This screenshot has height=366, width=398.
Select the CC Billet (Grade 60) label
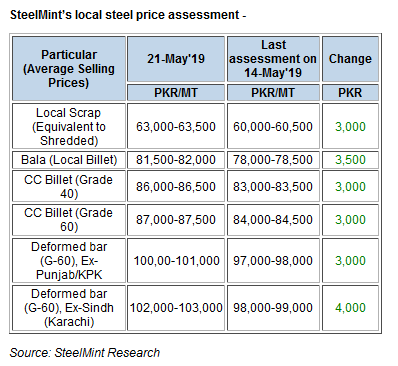(x=69, y=220)
